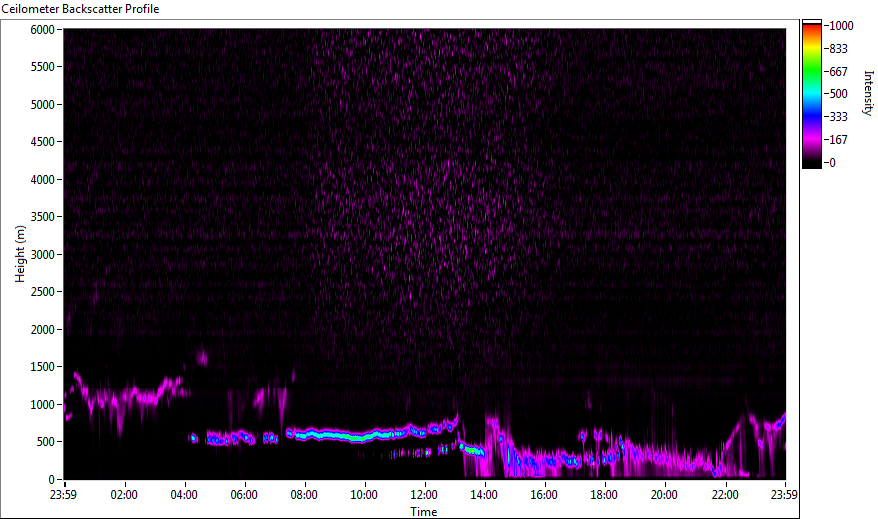Click the 4000 height axis value
This screenshot has width=878, height=519.
click(x=43, y=180)
